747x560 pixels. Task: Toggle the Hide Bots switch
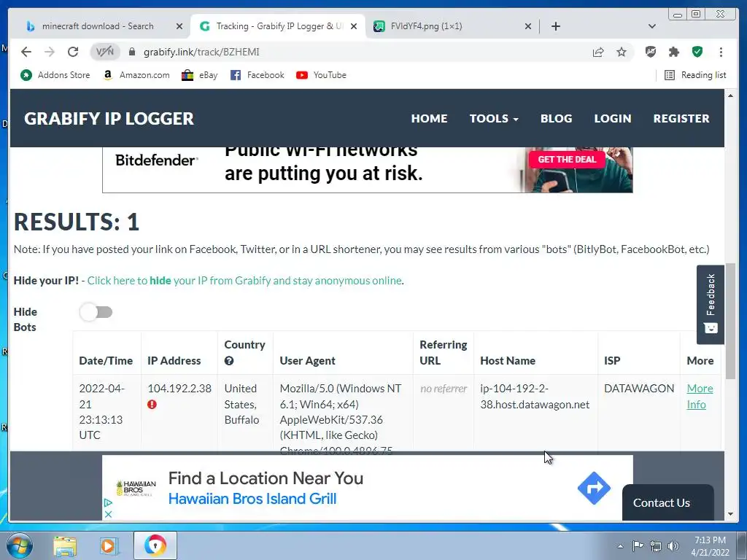(96, 312)
